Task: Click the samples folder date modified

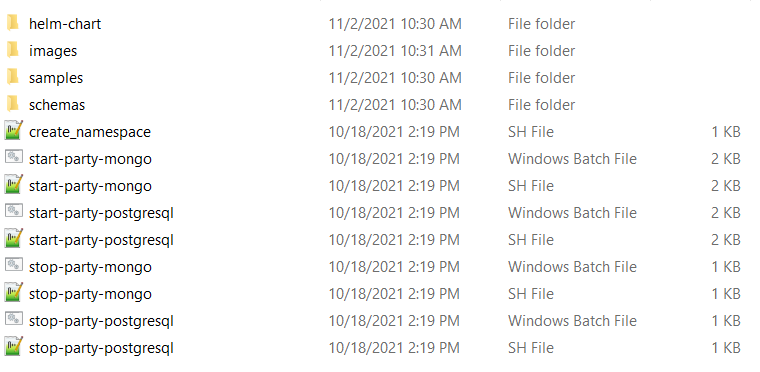Action: [395, 78]
